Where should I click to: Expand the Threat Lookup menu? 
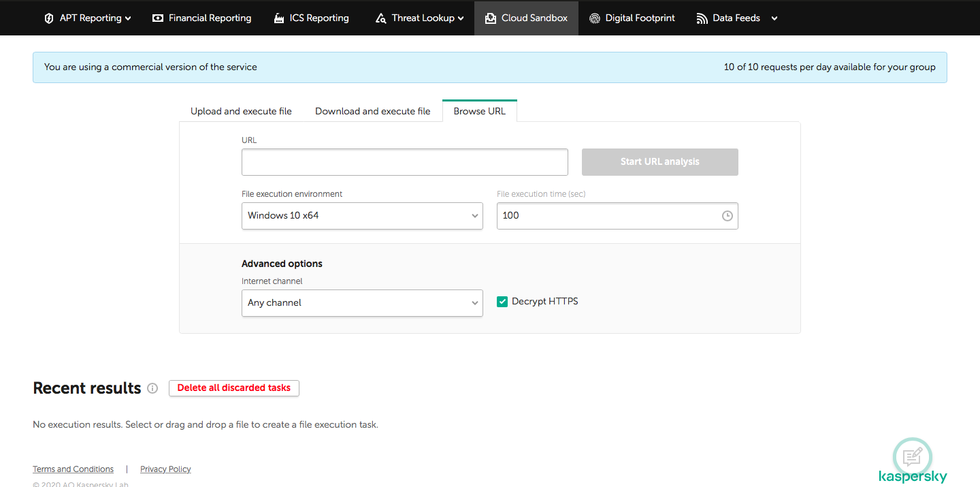[x=419, y=18]
